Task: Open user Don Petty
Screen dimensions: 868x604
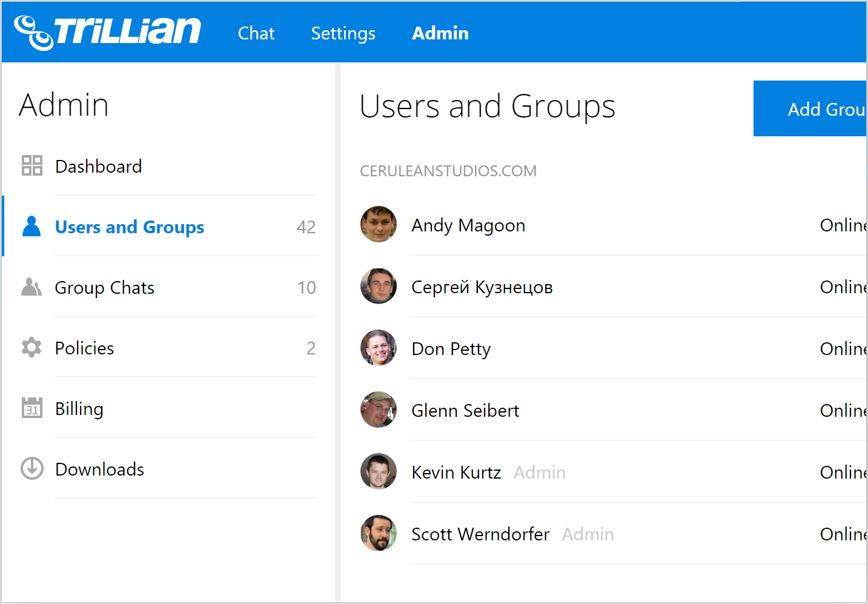Action: (x=451, y=349)
